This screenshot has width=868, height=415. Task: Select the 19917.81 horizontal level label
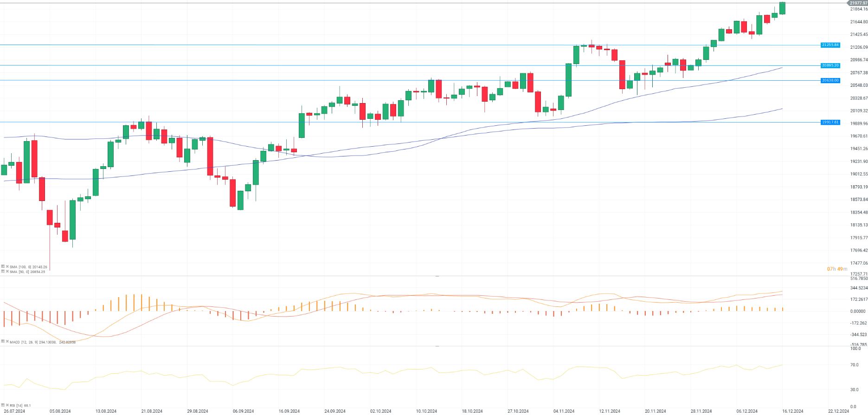[x=830, y=122]
